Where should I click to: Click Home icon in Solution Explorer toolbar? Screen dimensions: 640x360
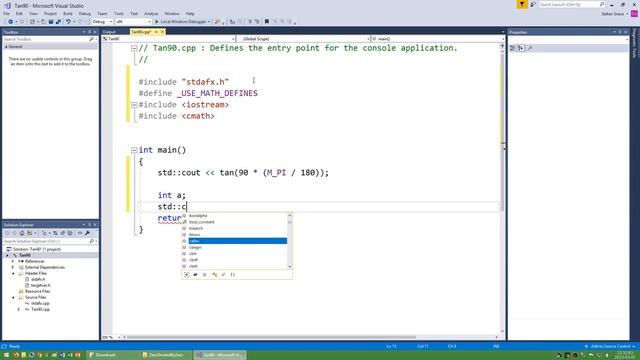pos(22,233)
